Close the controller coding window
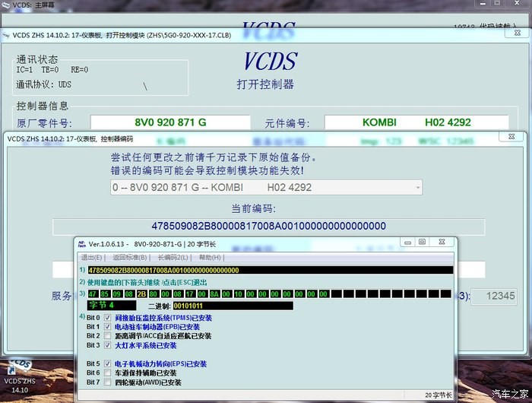This screenshot has height=403, width=532. tap(511, 136)
